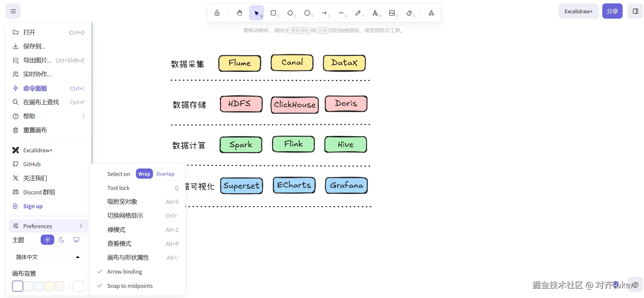Open the Discord 群组 link
Image resolution: width=644 pixels, height=298 pixels.
tap(48, 192)
